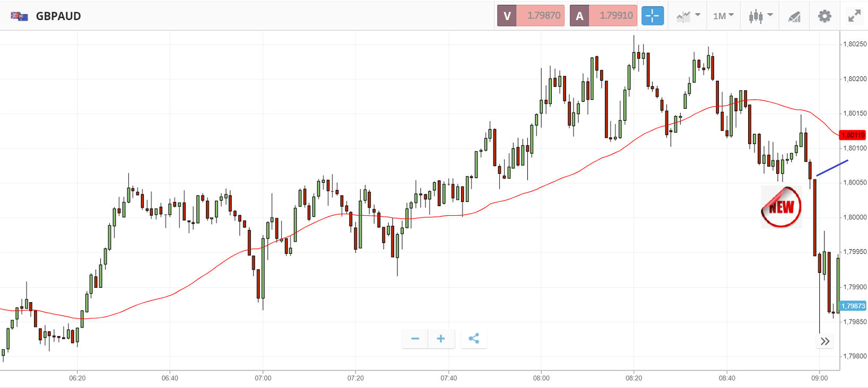868x388 pixels.
Task: Click the V sell price 1.79870 button
Action: [531, 16]
